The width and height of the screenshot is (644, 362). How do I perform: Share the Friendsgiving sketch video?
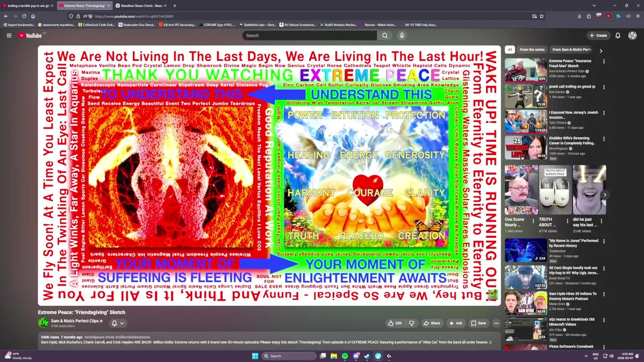click(432, 323)
